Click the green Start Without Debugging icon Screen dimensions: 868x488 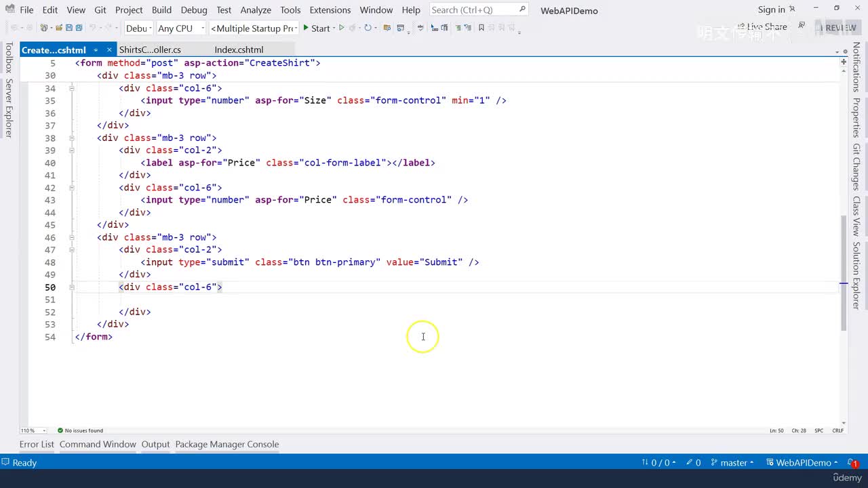(x=342, y=28)
